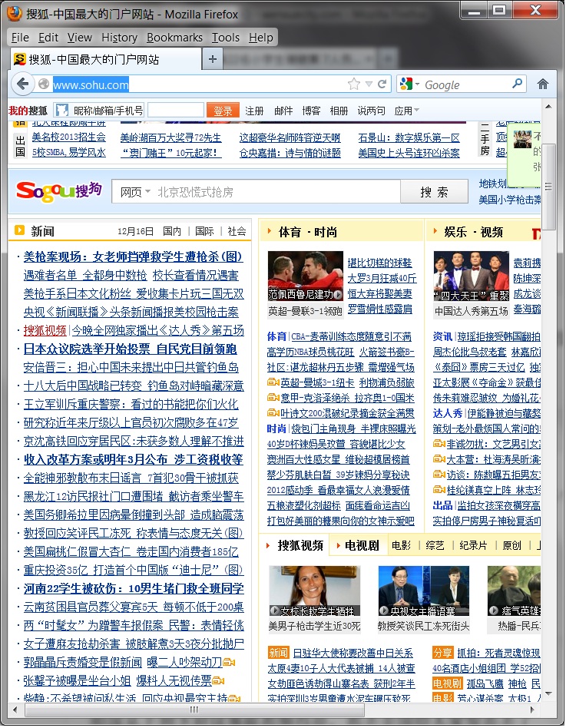Open the Tools menu
The width and height of the screenshot is (566, 728).
(226, 37)
